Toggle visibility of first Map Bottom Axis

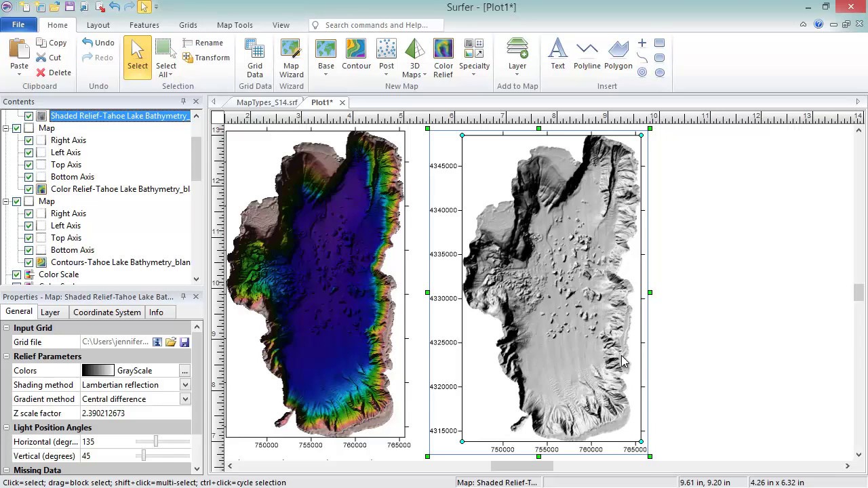click(x=28, y=177)
